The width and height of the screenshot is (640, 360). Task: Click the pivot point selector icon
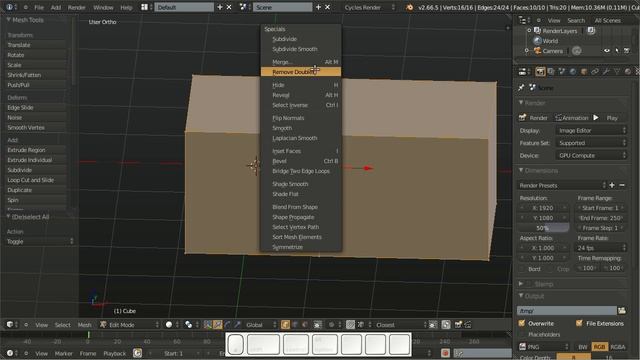(x=188, y=325)
